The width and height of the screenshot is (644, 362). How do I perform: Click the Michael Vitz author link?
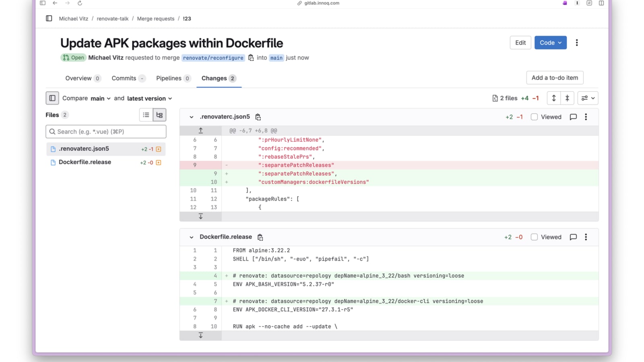coord(106,58)
